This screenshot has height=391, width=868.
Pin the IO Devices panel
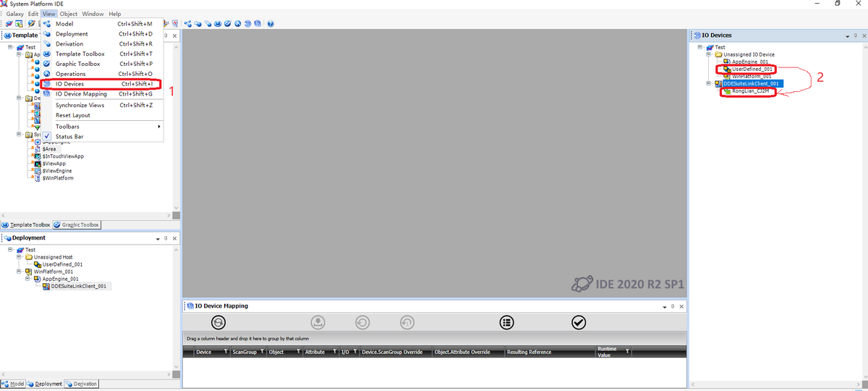856,35
